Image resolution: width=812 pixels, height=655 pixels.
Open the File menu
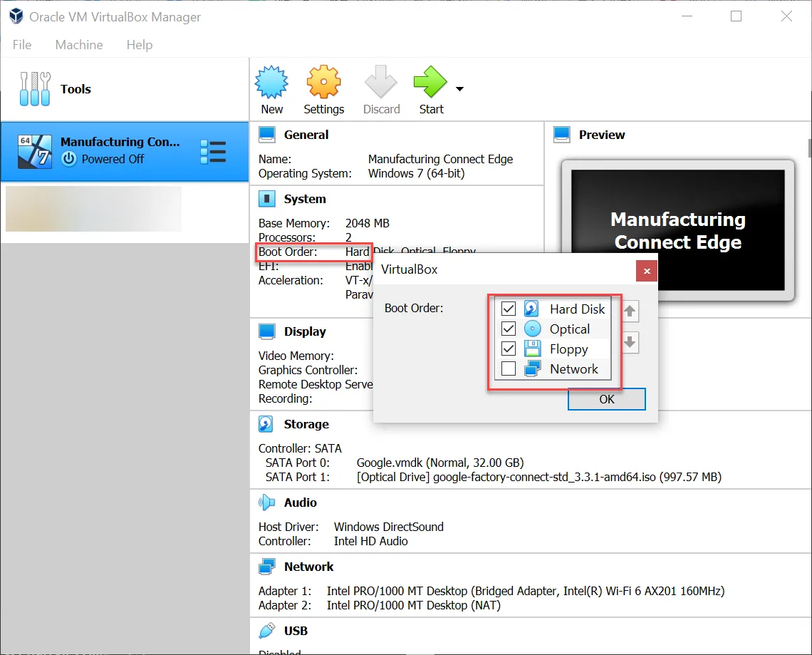pyautogui.click(x=22, y=45)
